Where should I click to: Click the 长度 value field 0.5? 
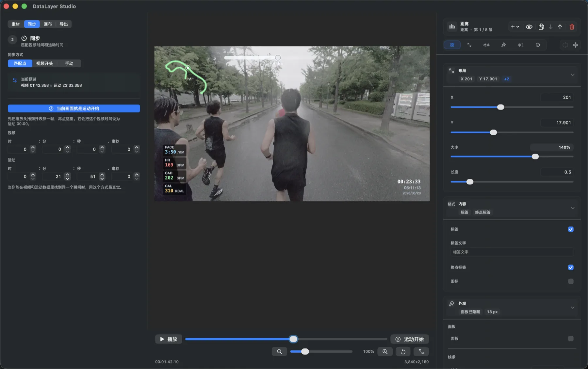[557, 172]
